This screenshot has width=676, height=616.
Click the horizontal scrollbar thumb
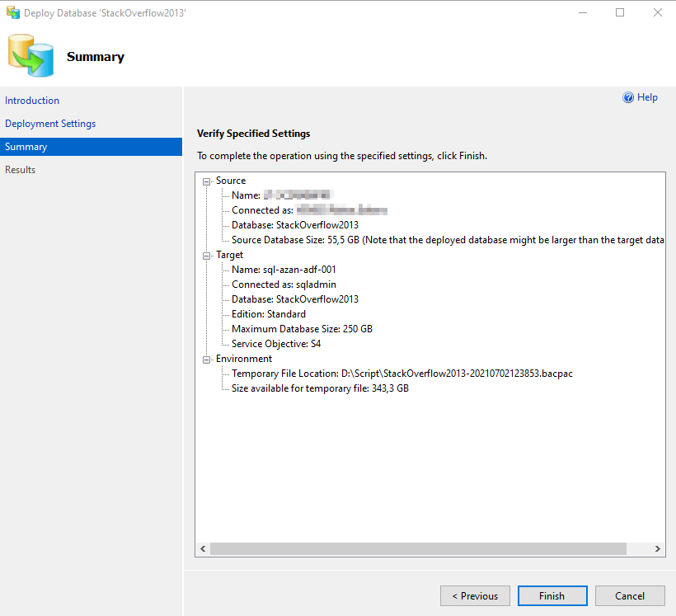tap(418, 548)
